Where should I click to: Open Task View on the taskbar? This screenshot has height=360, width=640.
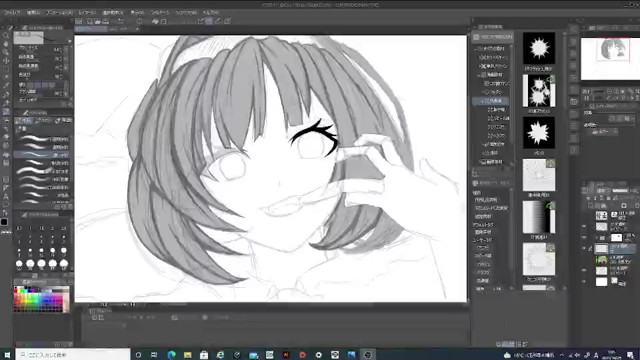[x=154, y=355]
